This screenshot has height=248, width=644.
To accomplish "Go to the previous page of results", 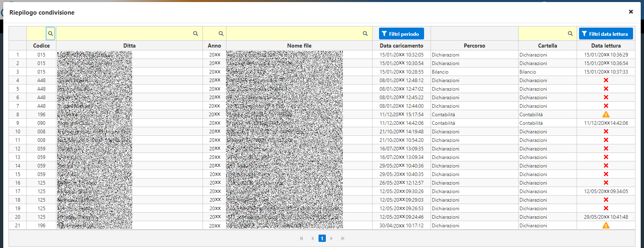I will click(312, 239).
